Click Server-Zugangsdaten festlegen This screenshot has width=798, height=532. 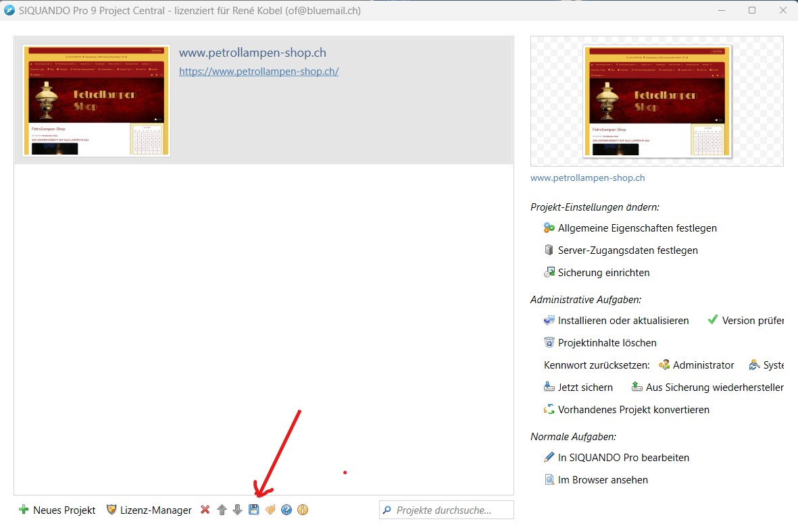pos(627,250)
